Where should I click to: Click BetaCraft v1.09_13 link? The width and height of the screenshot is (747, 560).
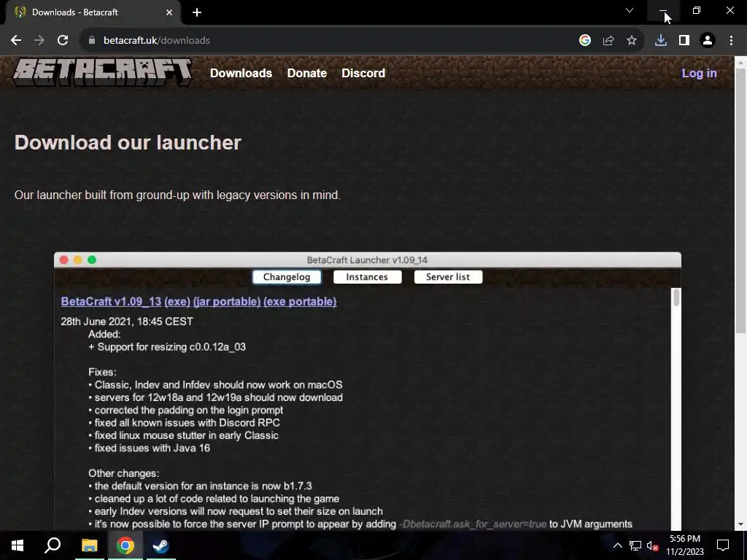point(111,301)
